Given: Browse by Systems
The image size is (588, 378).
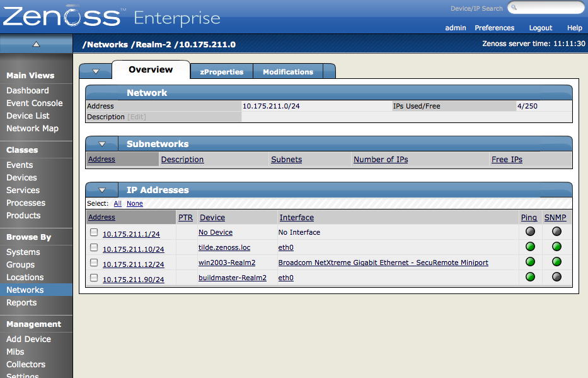Looking at the screenshot, I should tap(23, 252).
